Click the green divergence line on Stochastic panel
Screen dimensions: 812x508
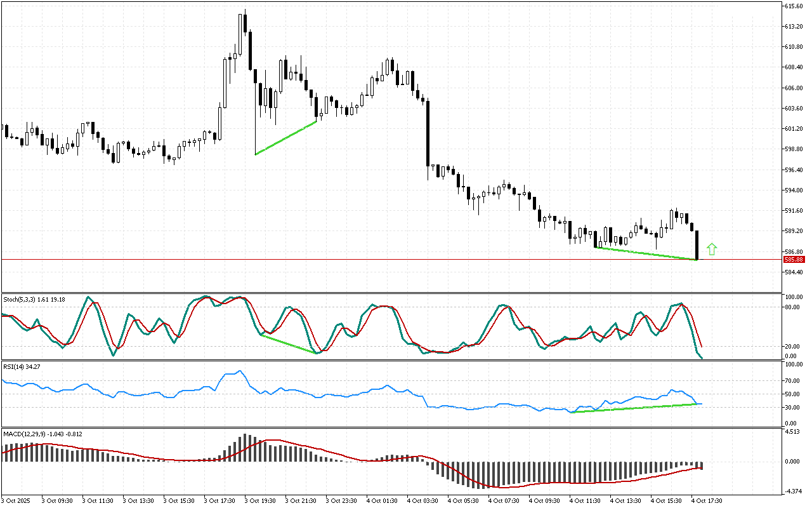pyautogui.click(x=289, y=344)
